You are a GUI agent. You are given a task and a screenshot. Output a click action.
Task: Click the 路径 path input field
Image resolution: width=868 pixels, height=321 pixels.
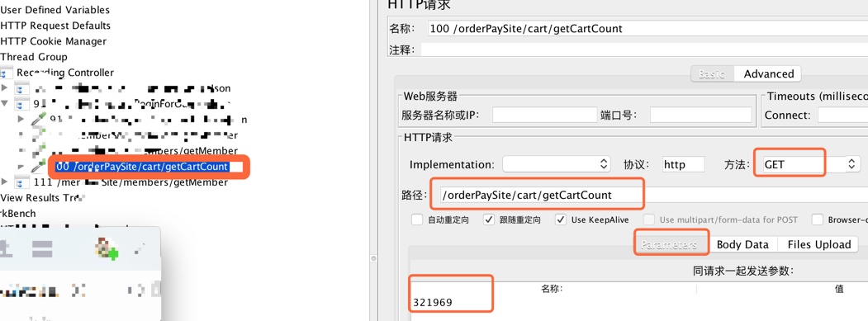click(654, 195)
